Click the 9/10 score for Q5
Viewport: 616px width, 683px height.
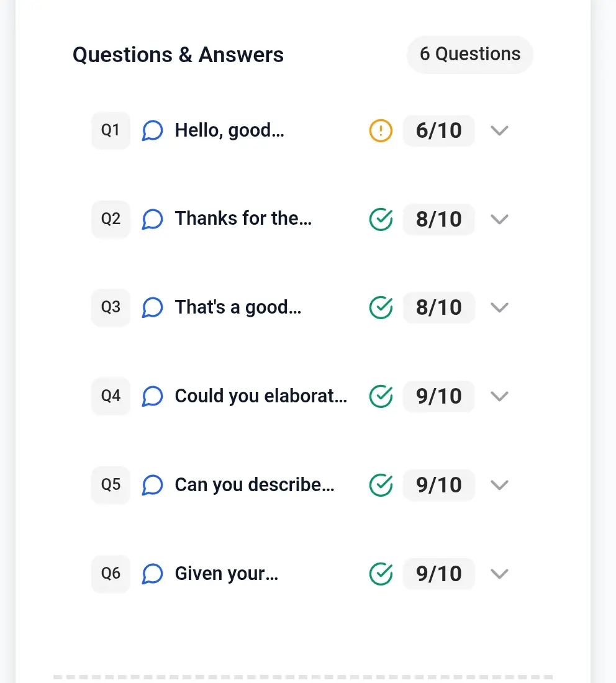pos(438,485)
